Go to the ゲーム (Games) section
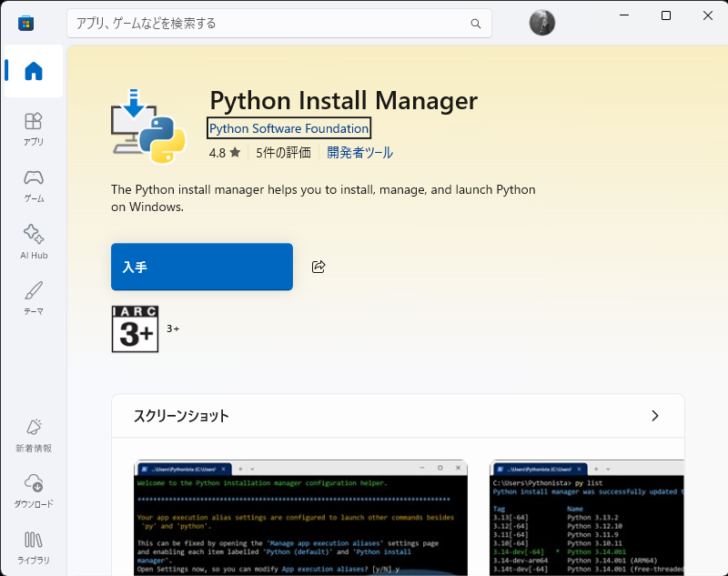The height and width of the screenshot is (576, 728). [34, 186]
